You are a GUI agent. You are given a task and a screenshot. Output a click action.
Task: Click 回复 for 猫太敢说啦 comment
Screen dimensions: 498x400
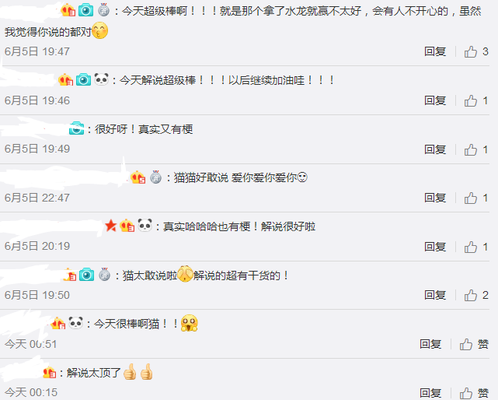[435, 295]
